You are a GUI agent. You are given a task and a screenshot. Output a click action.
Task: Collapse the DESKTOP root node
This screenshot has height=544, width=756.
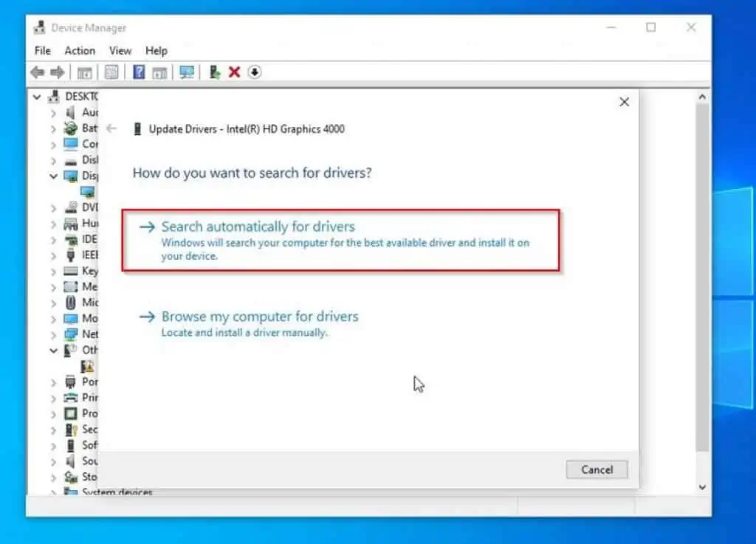[37, 97]
